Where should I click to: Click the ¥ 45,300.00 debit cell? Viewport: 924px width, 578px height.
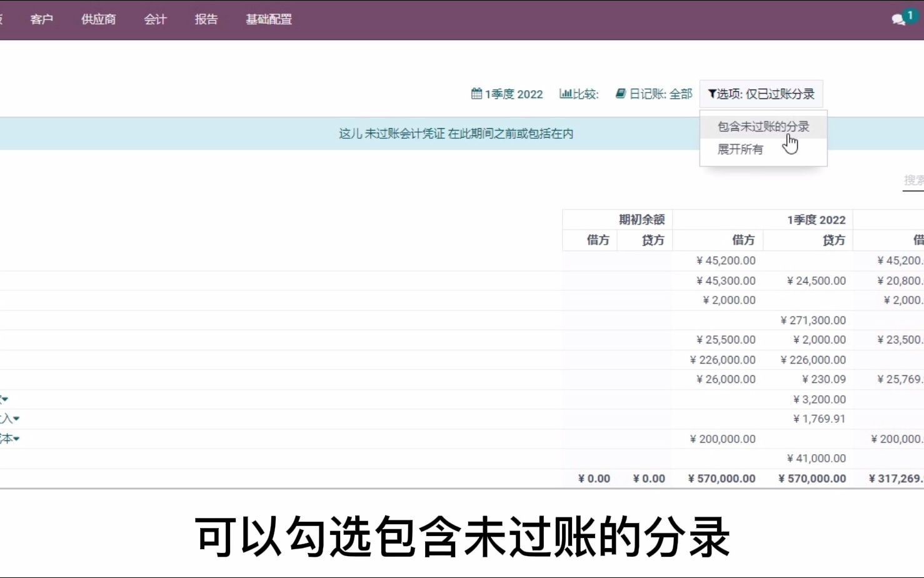click(x=726, y=281)
